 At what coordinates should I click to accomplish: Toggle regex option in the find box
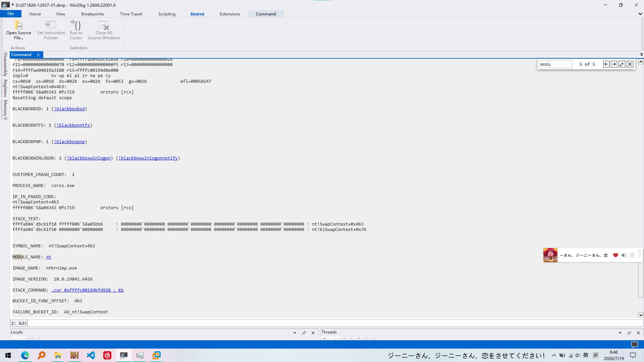coord(622,64)
